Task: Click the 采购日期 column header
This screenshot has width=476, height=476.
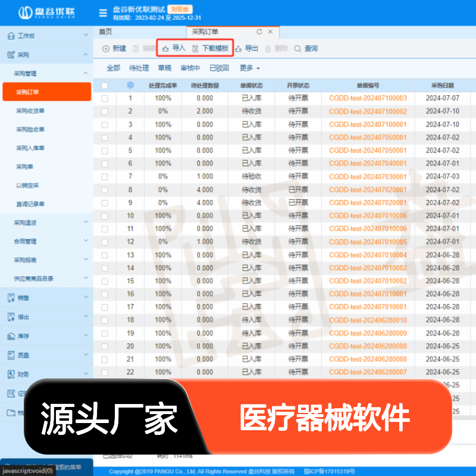Action: tap(443, 86)
